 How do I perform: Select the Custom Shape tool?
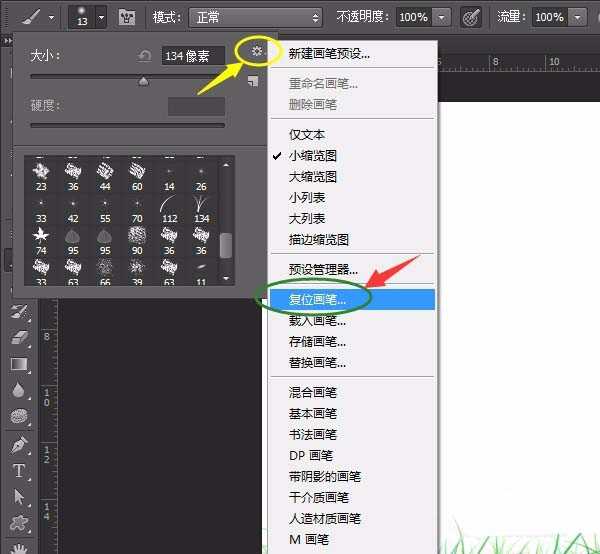[x=18, y=523]
